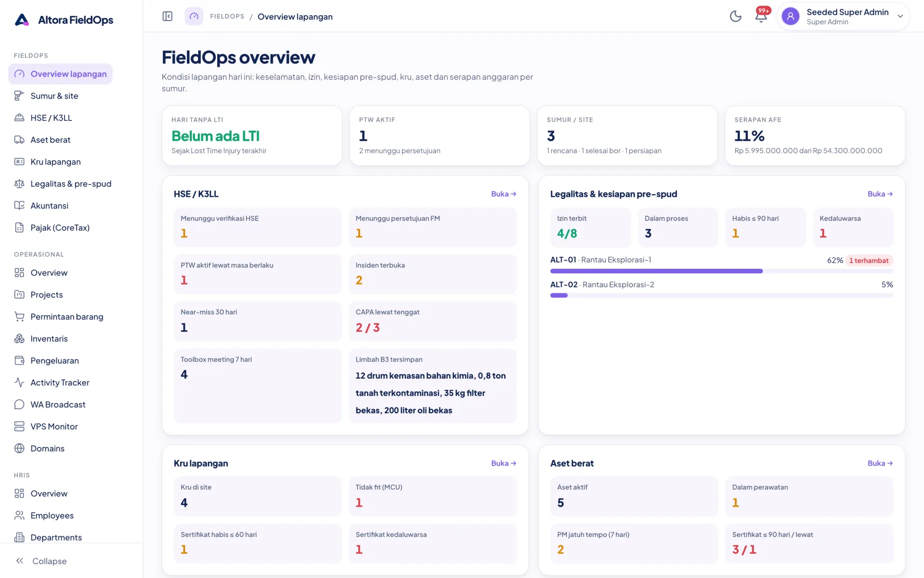Click the VPS Monitor server icon
The height and width of the screenshot is (578, 924).
click(x=20, y=426)
